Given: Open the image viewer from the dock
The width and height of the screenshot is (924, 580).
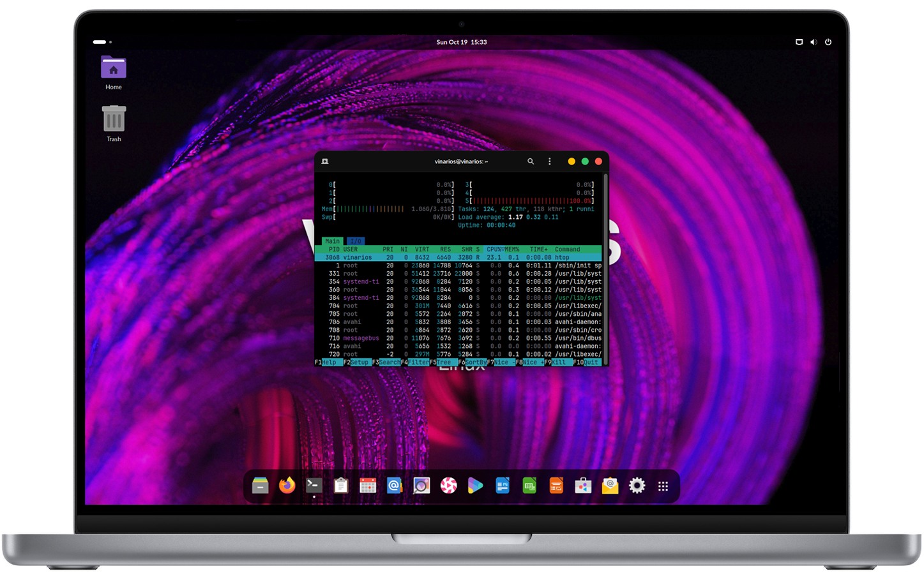Looking at the screenshot, I should point(421,486).
